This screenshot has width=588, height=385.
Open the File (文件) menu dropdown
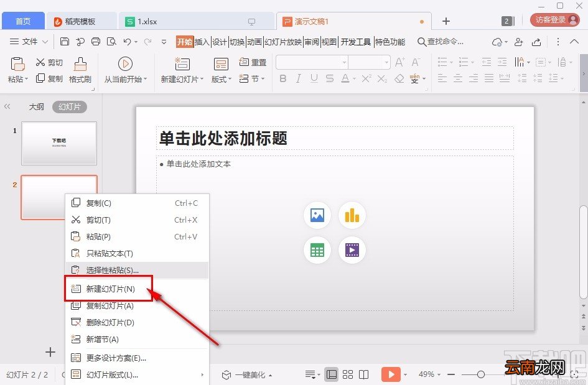click(29, 42)
